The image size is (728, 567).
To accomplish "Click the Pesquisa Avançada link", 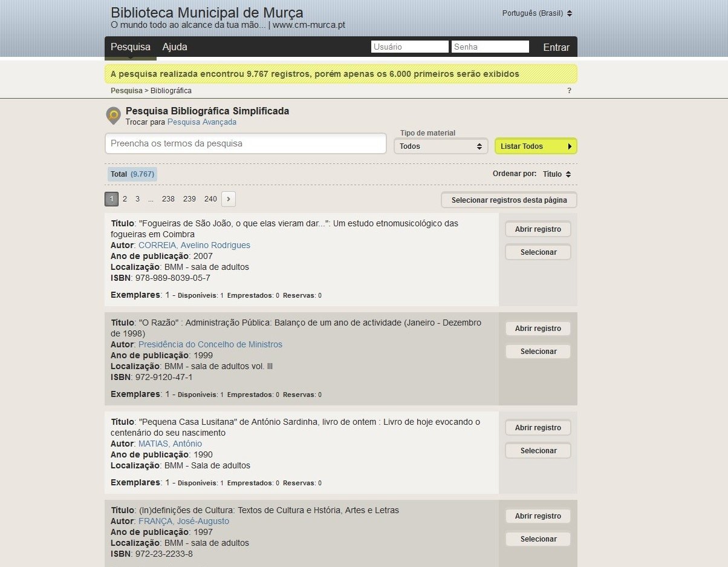I will click(x=202, y=122).
